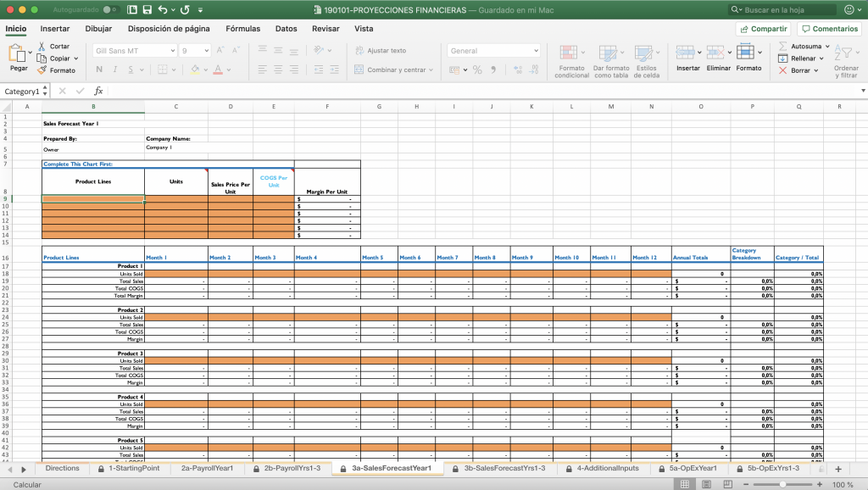The height and width of the screenshot is (490, 868).
Task: Click Compartir button
Action: pos(764,29)
